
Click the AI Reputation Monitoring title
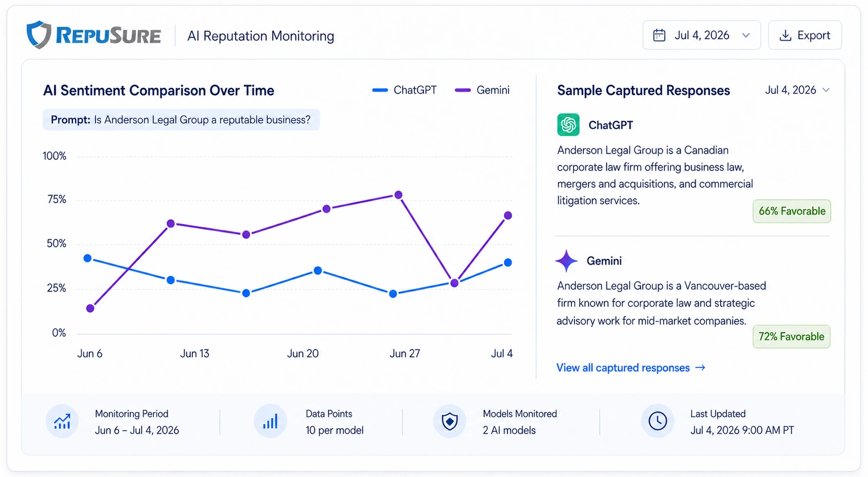[261, 36]
